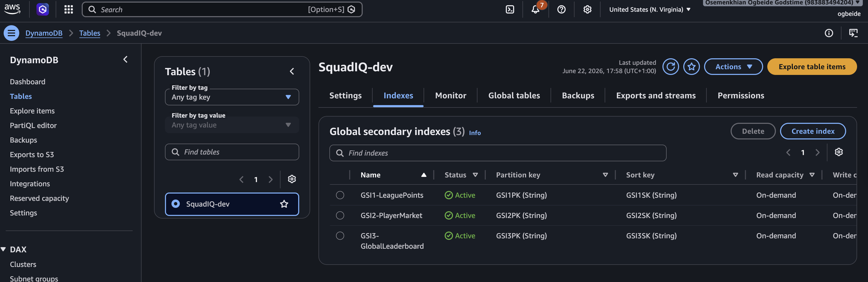
Task: Switch to the Permissions tab
Action: point(741,96)
